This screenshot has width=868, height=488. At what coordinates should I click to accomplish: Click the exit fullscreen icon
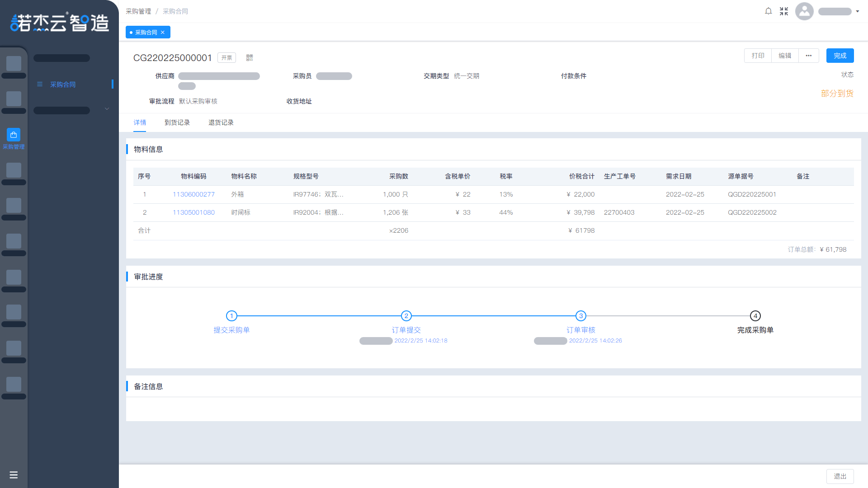(784, 11)
